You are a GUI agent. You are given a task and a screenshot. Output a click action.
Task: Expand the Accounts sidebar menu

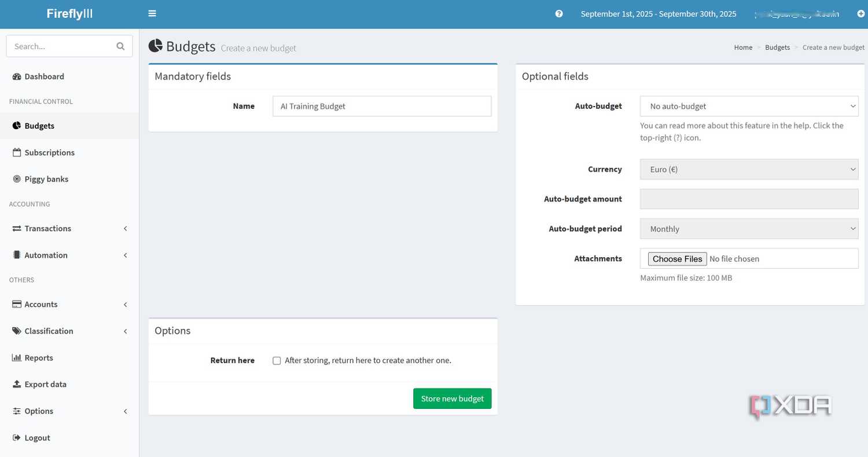tap(69, 304)
